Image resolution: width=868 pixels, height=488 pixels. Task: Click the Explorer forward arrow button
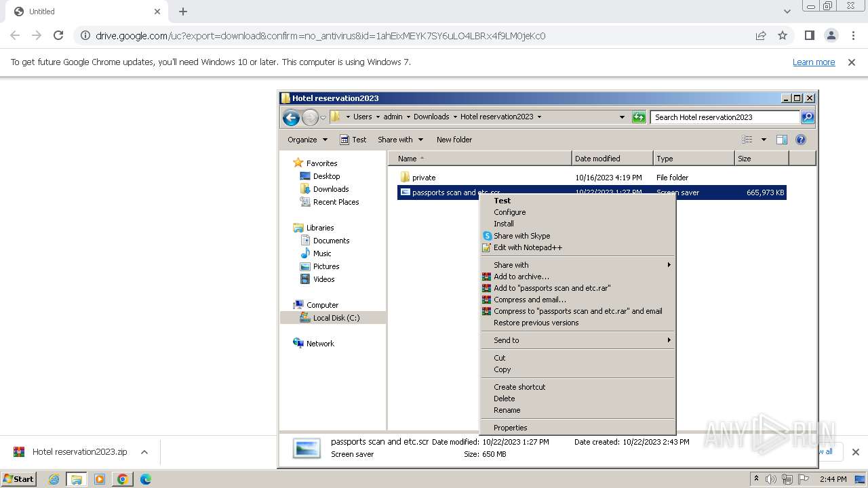tap(310, 117)
